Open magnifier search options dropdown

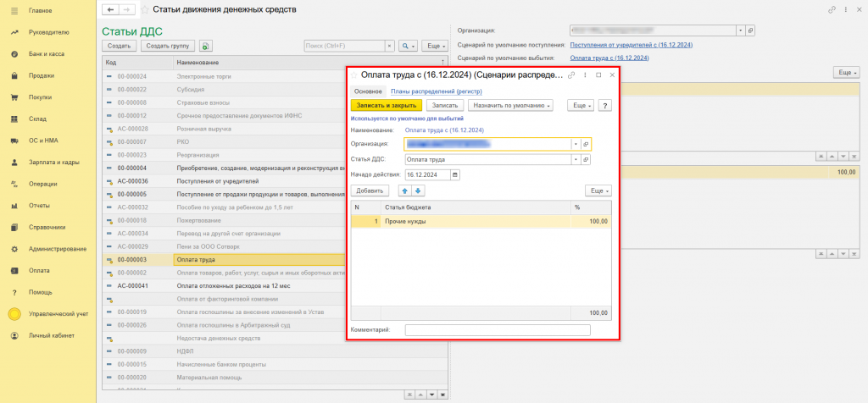pyautogui.click(x=409, y=46)
